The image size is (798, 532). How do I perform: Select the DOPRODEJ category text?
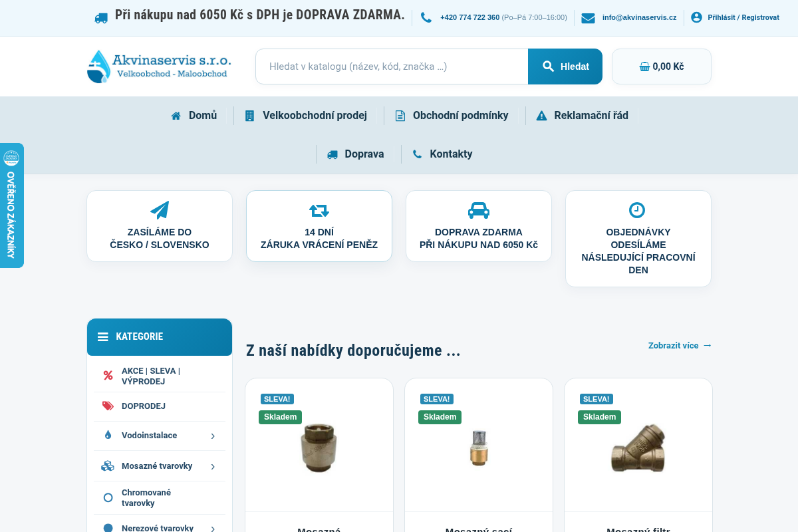(144, 406)
